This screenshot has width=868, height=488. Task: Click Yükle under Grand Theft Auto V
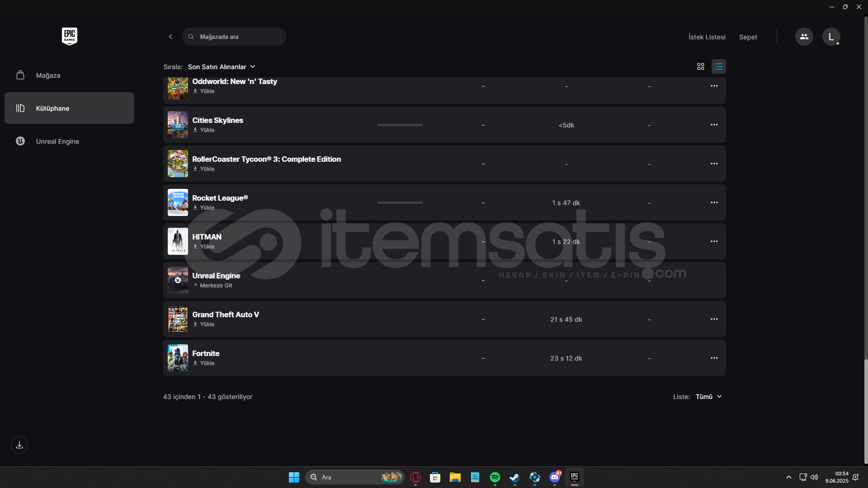click(x=204, y=324)
